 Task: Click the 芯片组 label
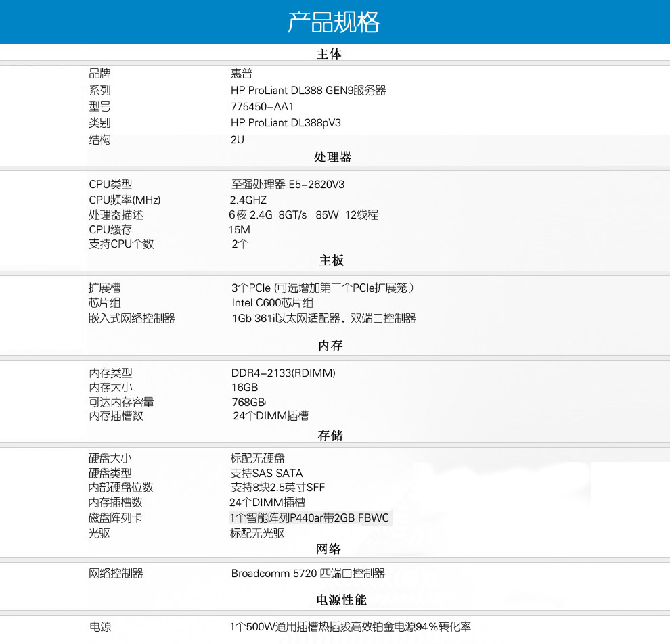click(x=105, y=303)
